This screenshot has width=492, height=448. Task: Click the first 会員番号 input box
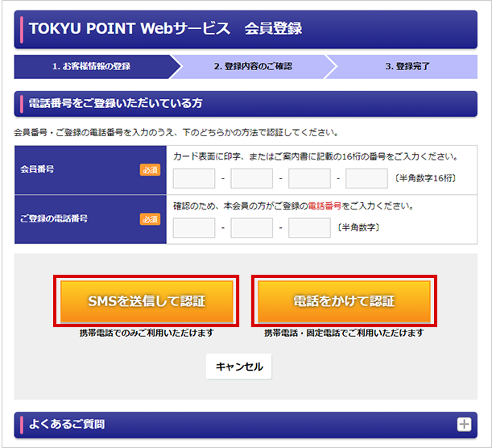point(194,178)
